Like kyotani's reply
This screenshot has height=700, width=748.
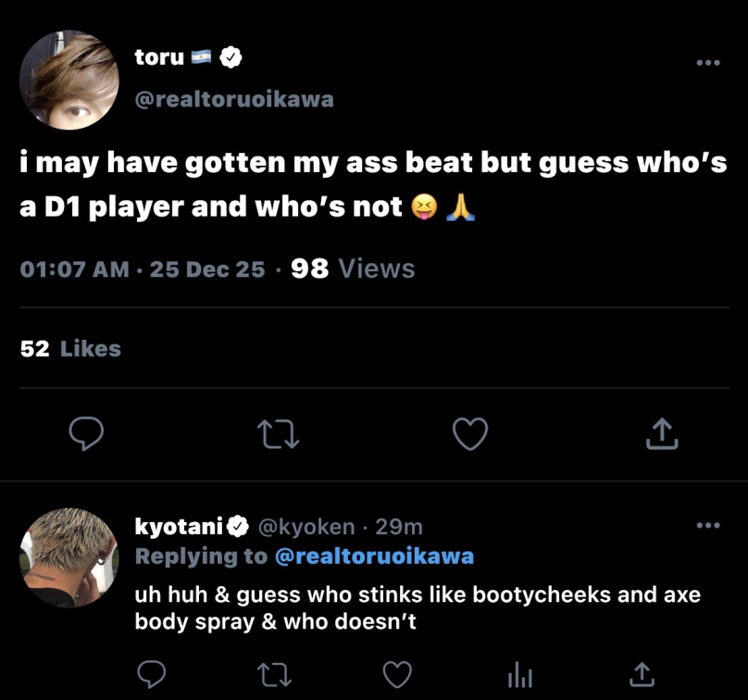[397, 675]
